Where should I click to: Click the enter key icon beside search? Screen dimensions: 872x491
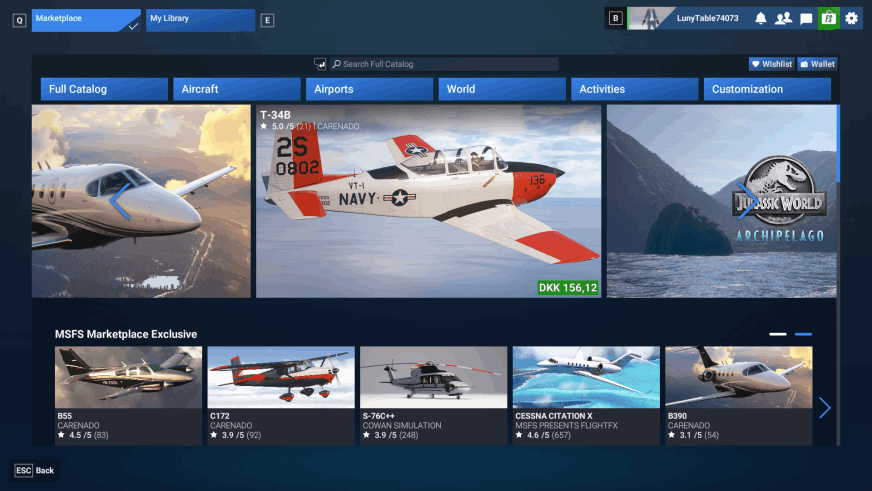coord(320,64)
